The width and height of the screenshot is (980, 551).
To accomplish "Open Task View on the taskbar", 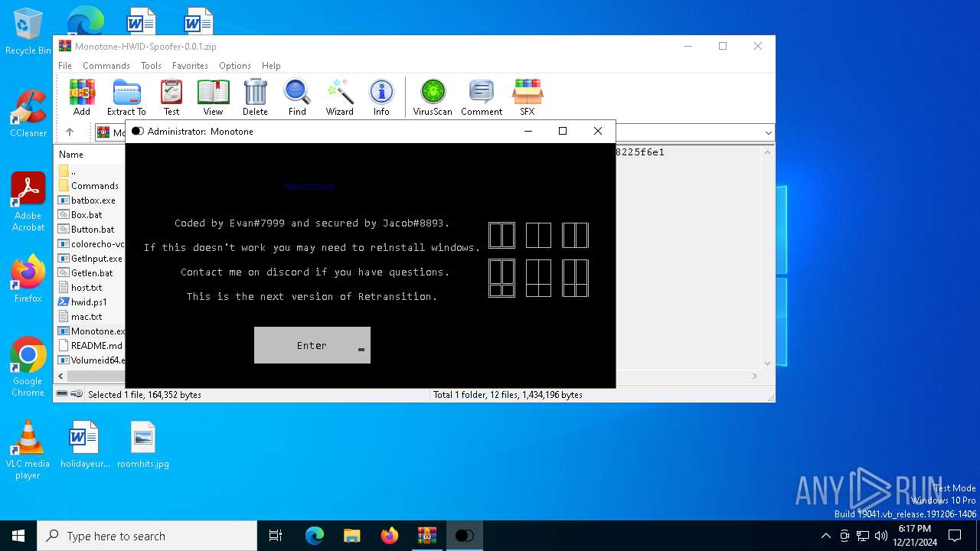I will [x=276, y=536].
